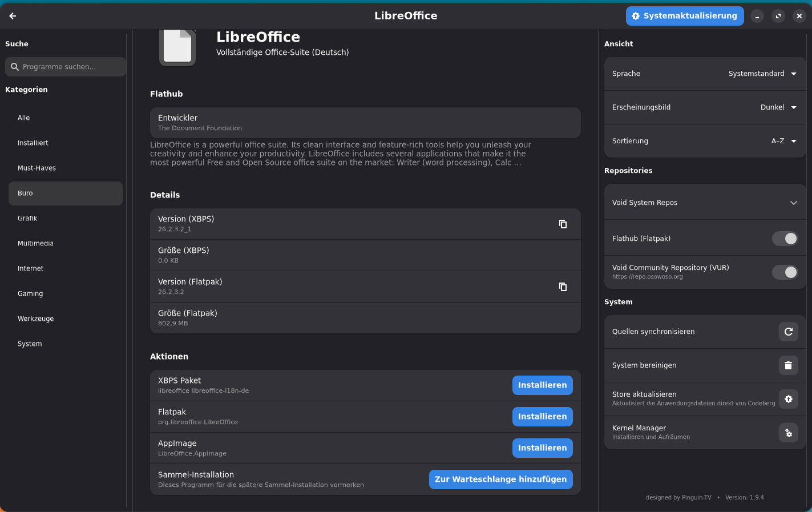Image resolution: width=812 pixels, height=512 pixels.
Task: Minimize the LibreOffice store window
Action: pyautogui.click(x=757, y=16)
